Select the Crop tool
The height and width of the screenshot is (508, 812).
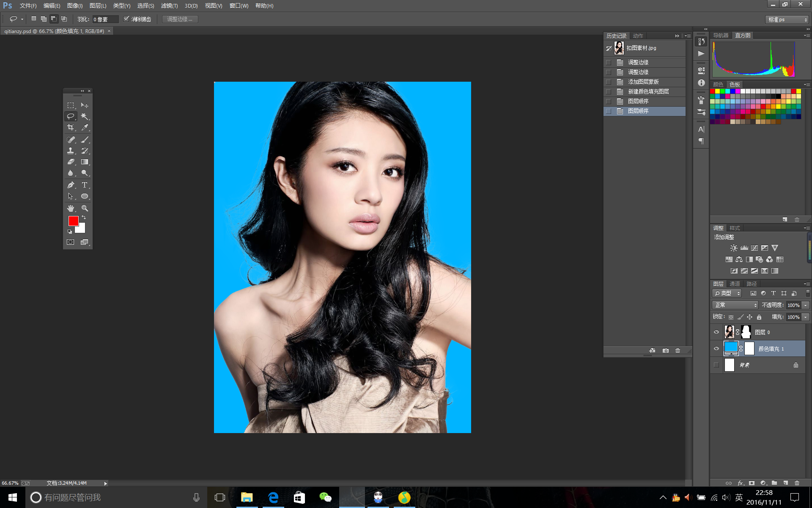[x=71, y=127]
